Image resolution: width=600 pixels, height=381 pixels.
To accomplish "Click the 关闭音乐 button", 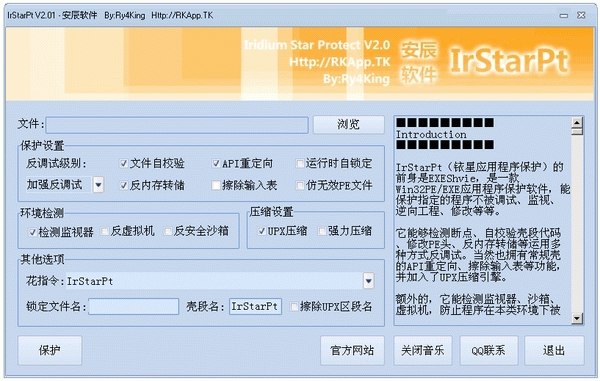I will click(x=423, y=350).
